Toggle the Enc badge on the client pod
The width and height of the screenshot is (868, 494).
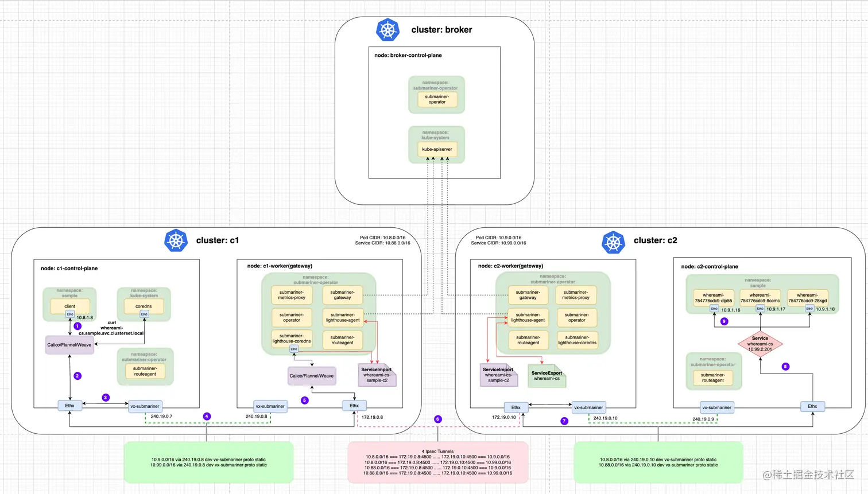pyautogui.click(x=69, y=314)
